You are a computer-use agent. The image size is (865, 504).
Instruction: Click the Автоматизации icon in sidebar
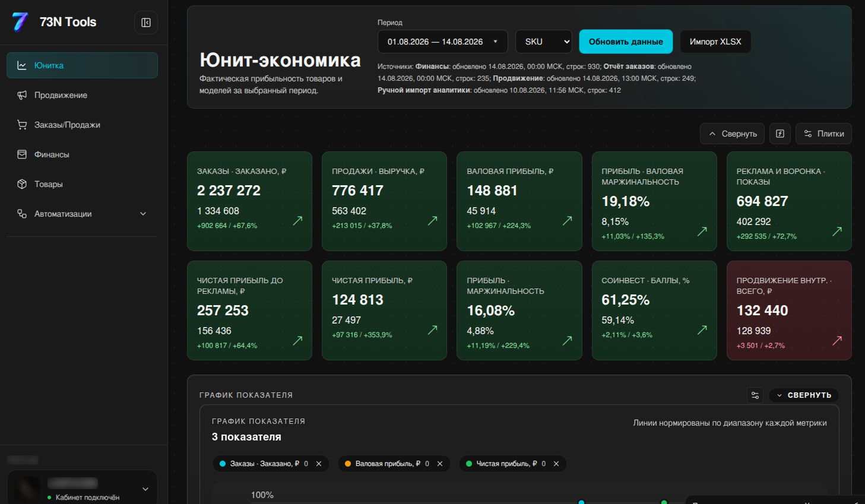click(x=22, y=214)
